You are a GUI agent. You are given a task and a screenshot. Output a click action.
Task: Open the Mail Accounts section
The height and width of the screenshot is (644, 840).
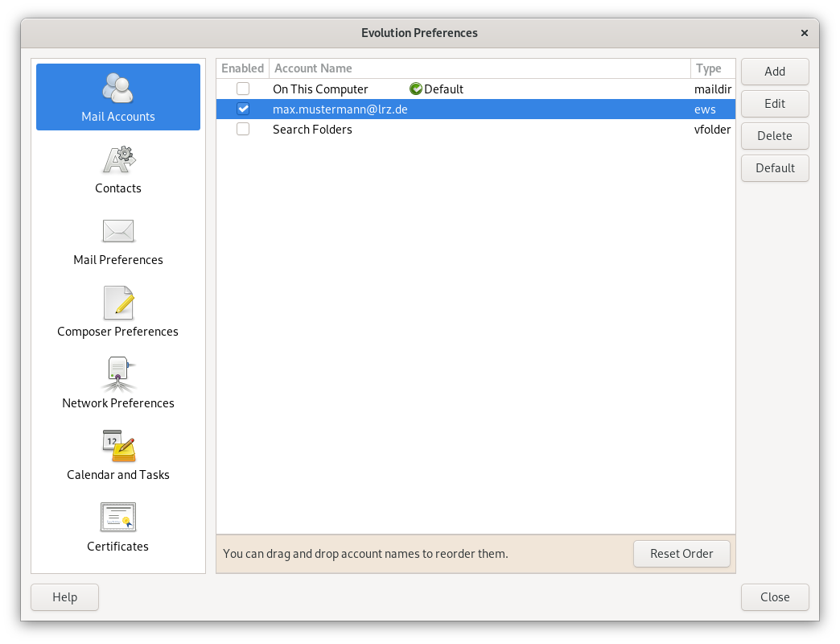117,97
